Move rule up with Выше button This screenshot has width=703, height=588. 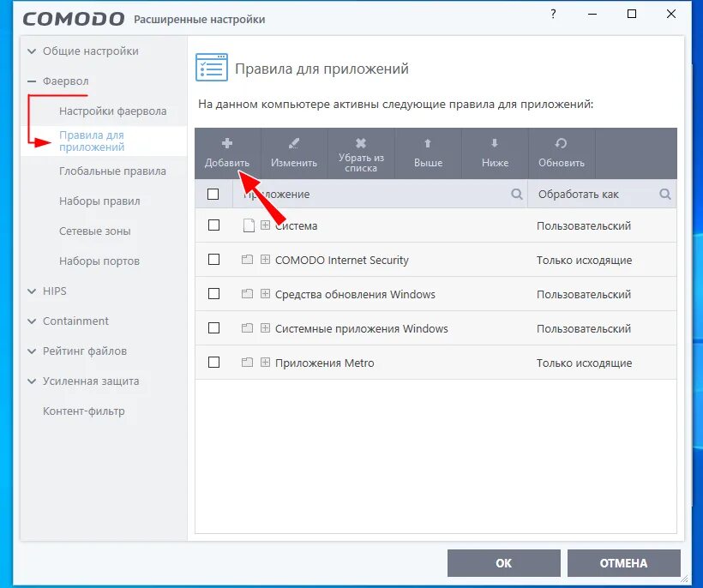pyautogui.click(x=428, y=153)
